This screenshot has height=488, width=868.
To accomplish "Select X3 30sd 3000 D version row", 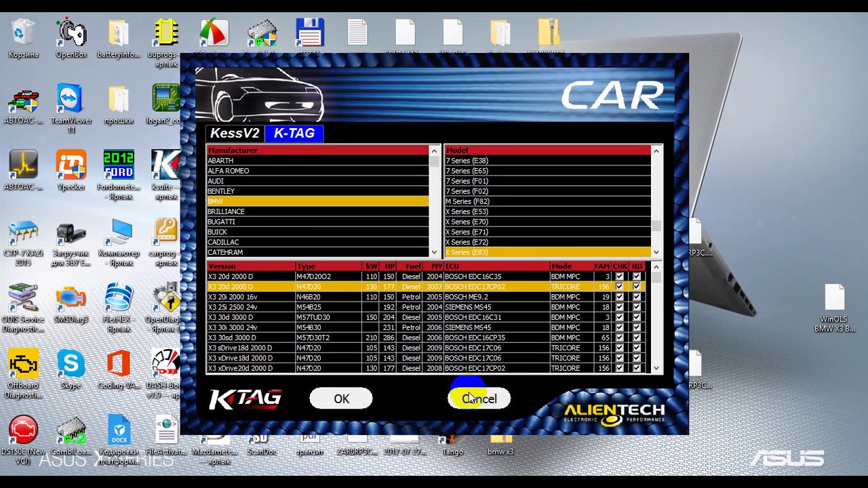I will (426, 338).
